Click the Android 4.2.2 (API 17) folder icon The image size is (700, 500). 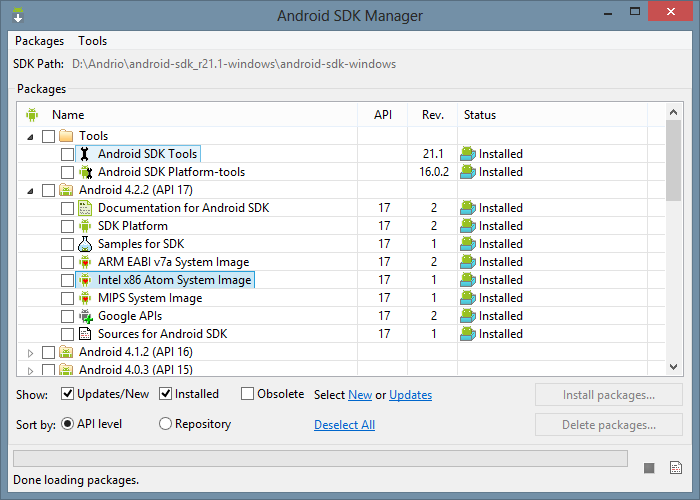point(66,190)
